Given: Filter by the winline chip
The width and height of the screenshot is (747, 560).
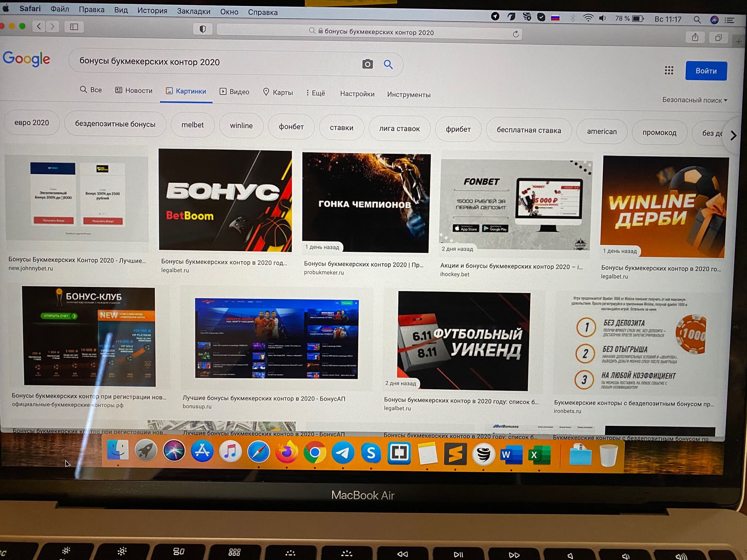Looking at the screenshot, I should [x=241, y=126].
